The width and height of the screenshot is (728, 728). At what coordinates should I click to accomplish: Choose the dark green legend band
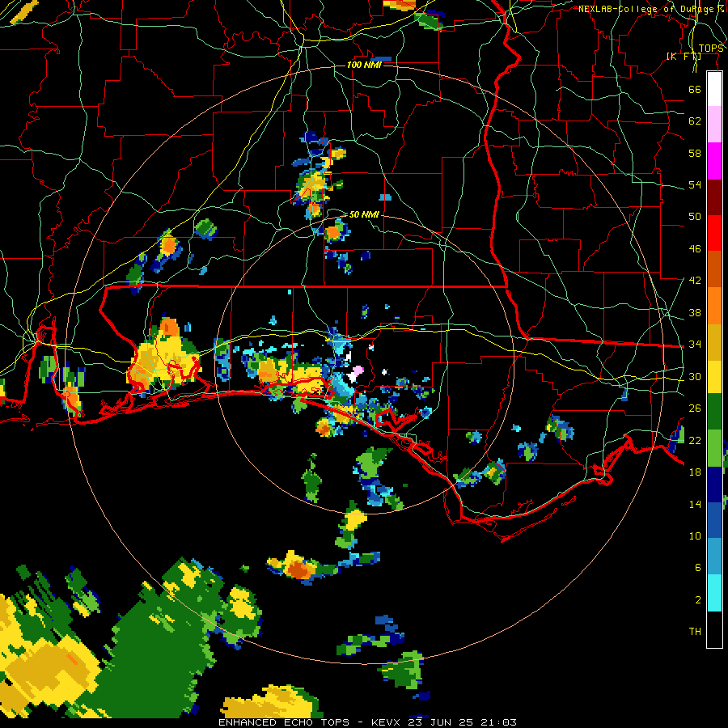(x=714, y=412)
